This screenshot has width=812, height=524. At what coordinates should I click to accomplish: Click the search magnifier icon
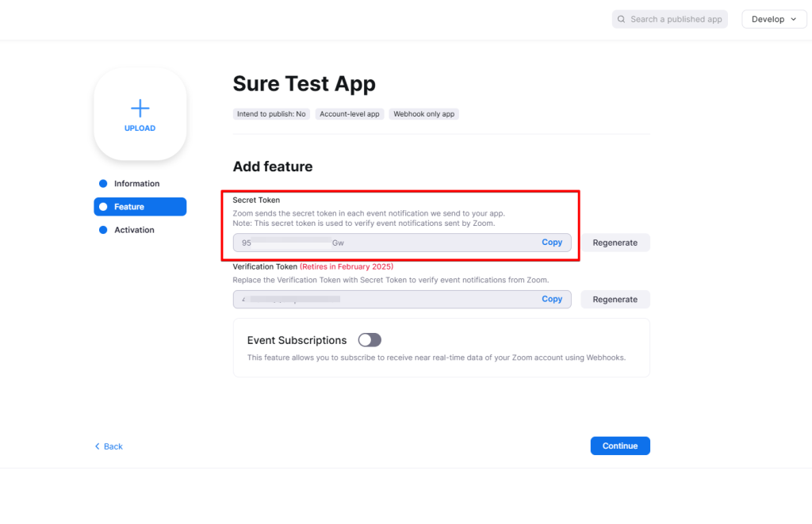(x=622, y=19)
